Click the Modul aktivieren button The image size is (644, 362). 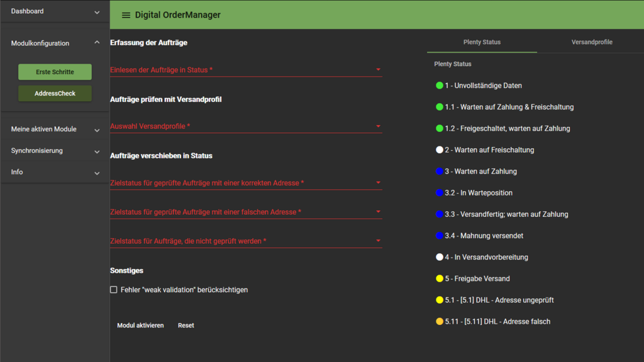point(140,326)
